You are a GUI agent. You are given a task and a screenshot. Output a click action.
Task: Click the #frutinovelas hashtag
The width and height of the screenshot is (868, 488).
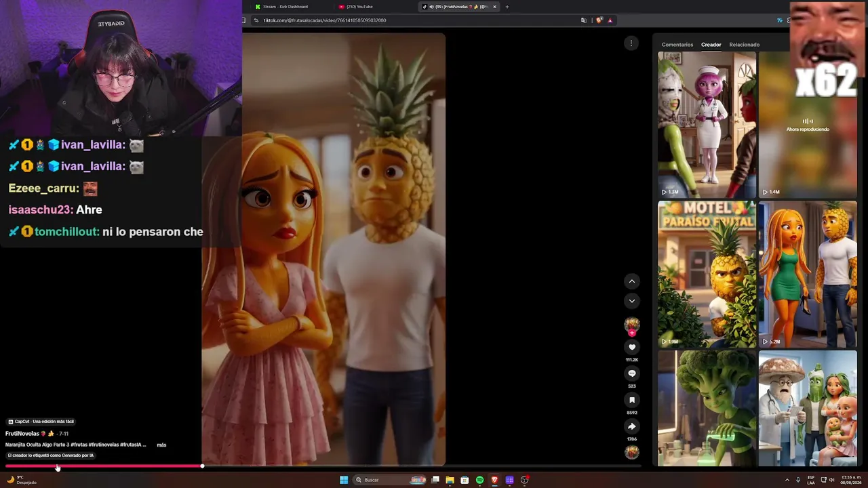pos(104,445)
